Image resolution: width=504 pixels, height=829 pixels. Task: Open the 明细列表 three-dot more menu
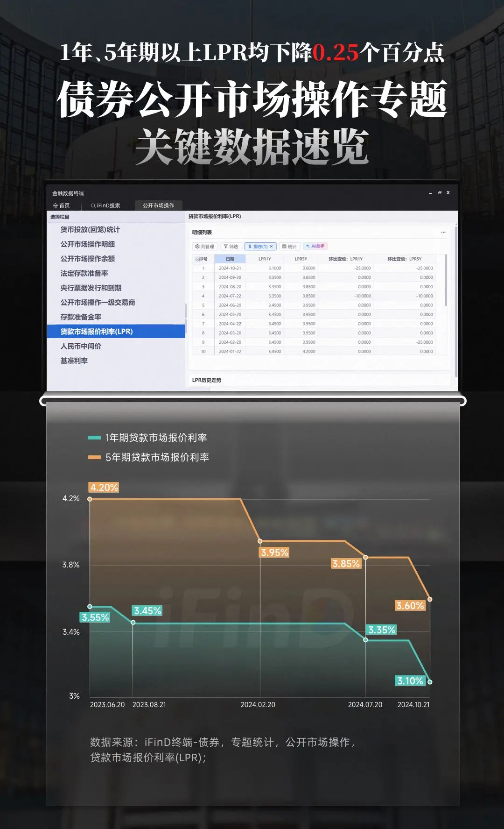pos(443,232)
